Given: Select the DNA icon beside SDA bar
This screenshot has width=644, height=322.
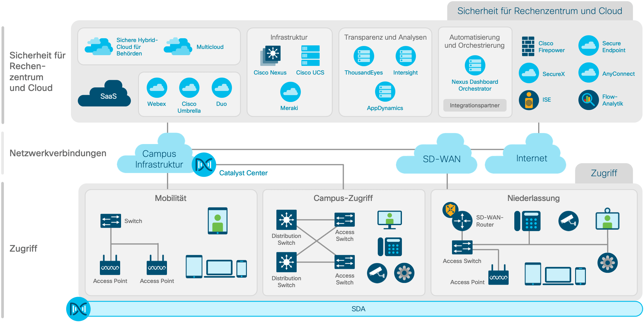Looking at the screenshot, I should [x=78, y=309].
